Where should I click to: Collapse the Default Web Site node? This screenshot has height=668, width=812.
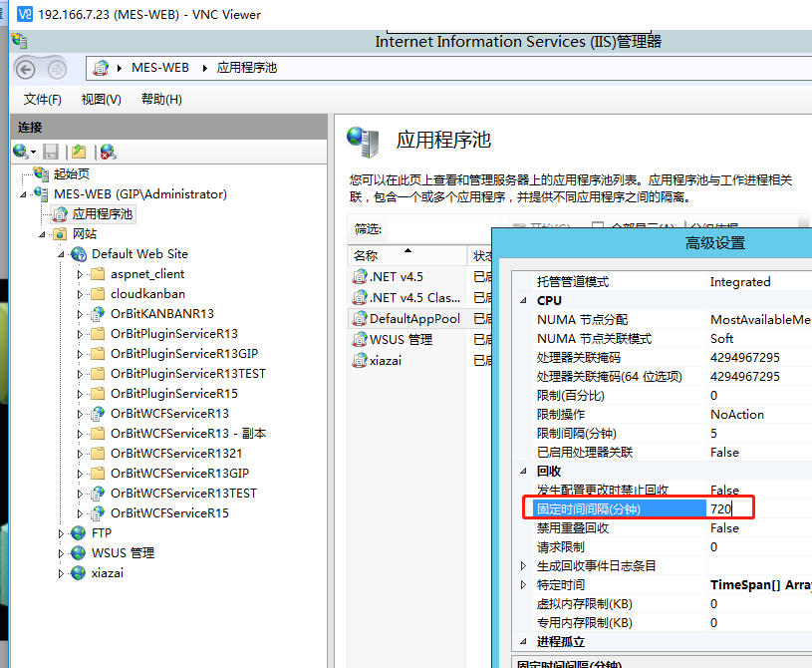tap(61, 254)
